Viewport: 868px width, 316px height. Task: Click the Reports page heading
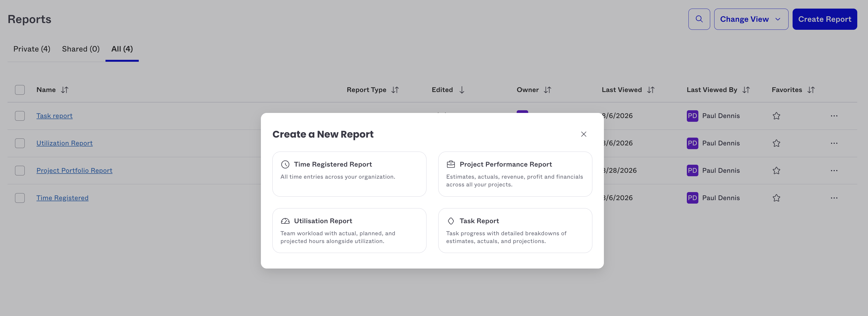[30, 19]
